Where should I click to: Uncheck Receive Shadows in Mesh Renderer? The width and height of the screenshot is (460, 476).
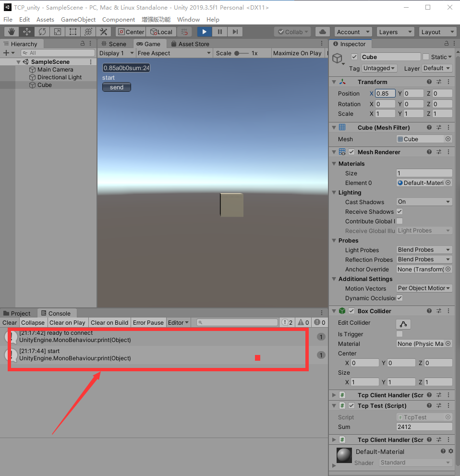(399, 211)
